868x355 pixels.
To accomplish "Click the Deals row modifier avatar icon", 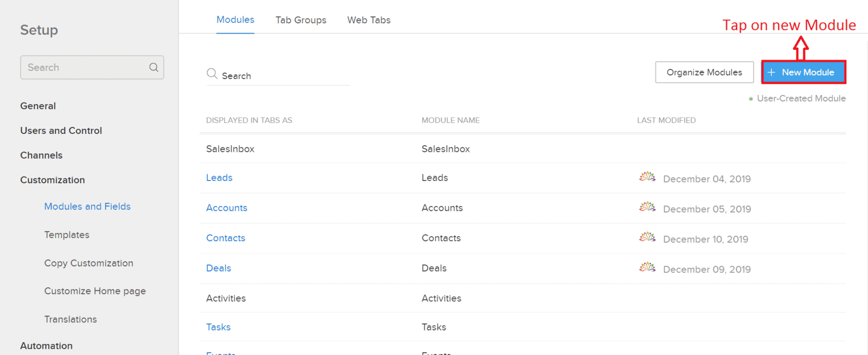I will [647, 267].
